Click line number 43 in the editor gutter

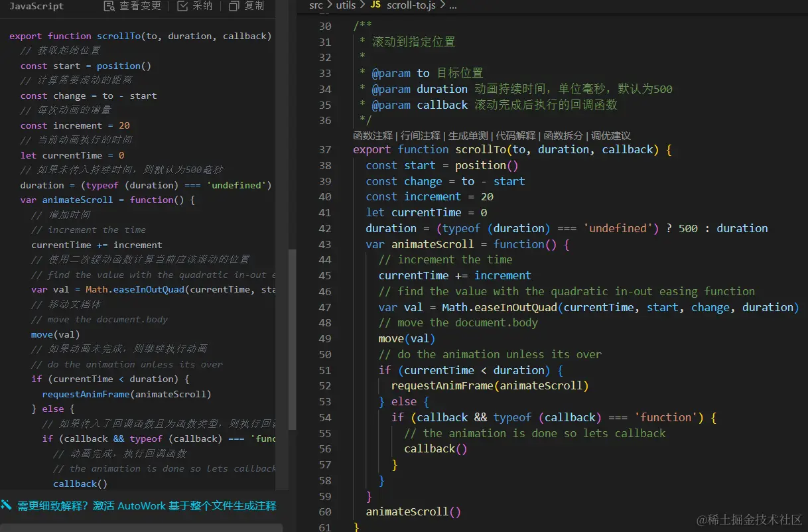pos(325,244)
